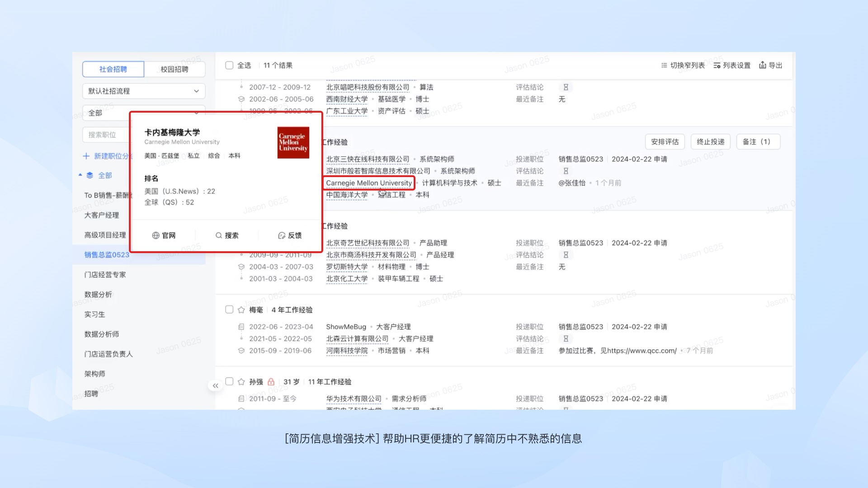Switch to 社会招聘 tab

tap(113, 69)
